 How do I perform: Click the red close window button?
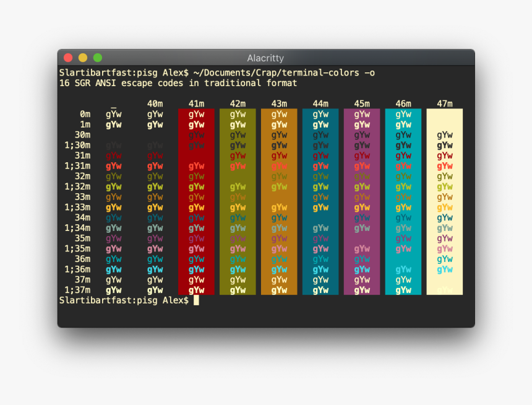coord(68,58)
